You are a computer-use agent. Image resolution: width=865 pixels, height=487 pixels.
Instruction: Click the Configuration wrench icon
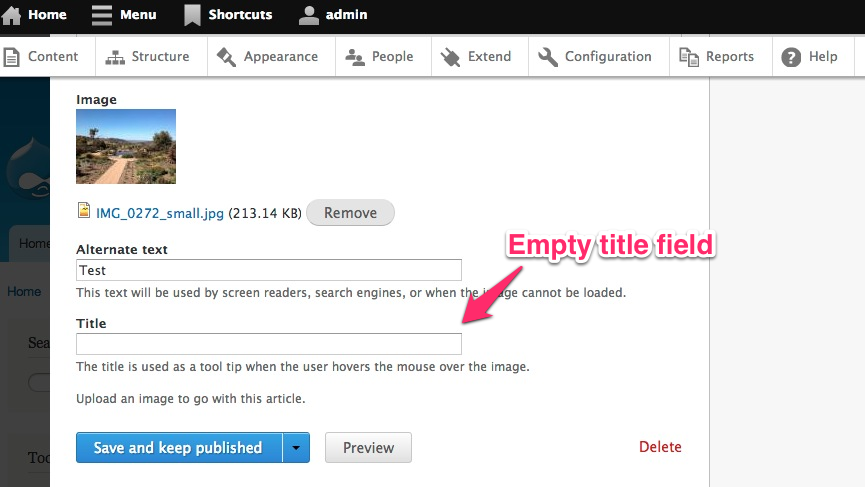tap(548, 57)
